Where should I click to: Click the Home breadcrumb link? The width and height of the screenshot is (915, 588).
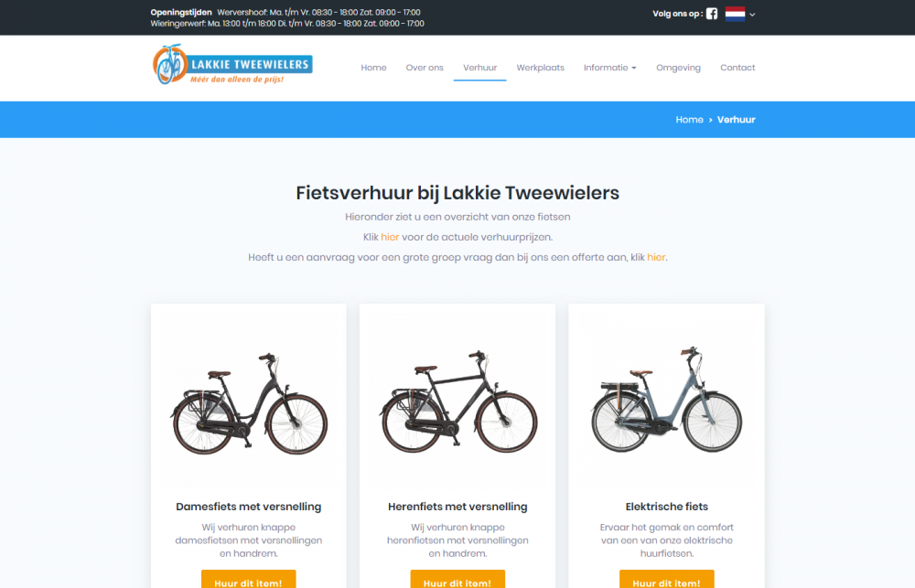pyautogui.click(x=689, y=120)
